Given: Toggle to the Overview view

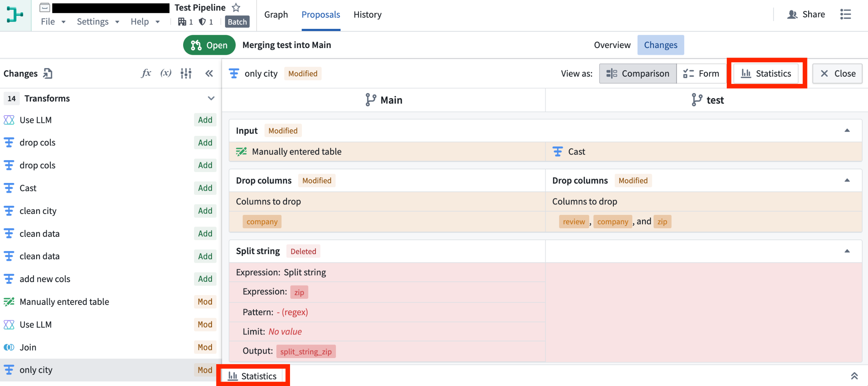Looking at the screenshot, I should tap(612, 45).
